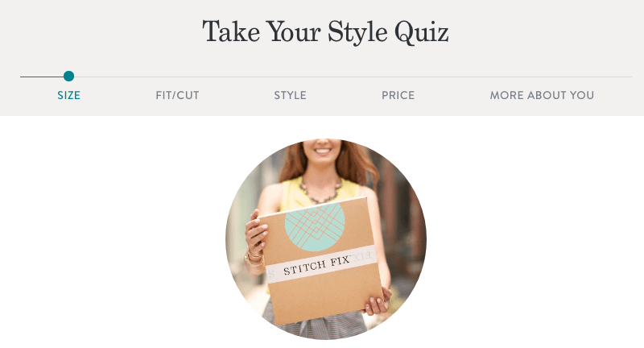Viewport: 644px width, 348px height.
Task: Click progress track above PRICE label
Action: (398, 77)
